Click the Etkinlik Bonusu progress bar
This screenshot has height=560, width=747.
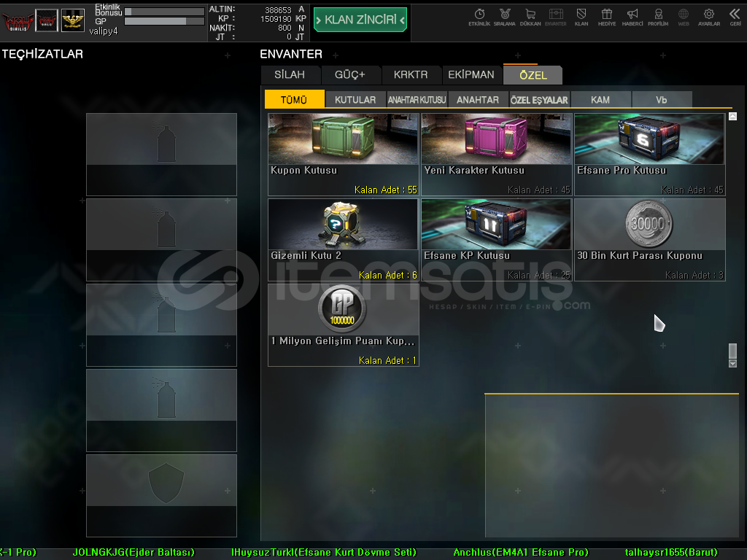164,12
